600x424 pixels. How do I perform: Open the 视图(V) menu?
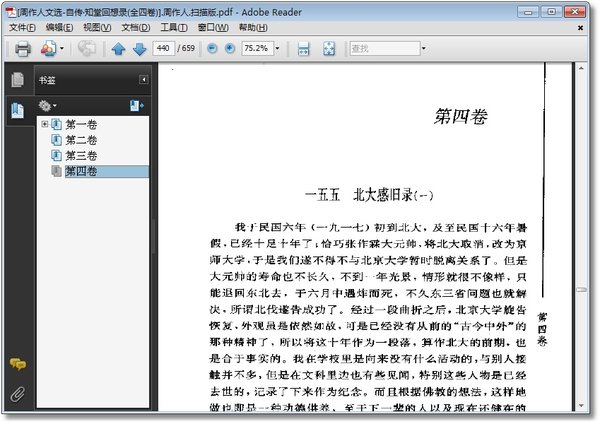coord(97,28)
